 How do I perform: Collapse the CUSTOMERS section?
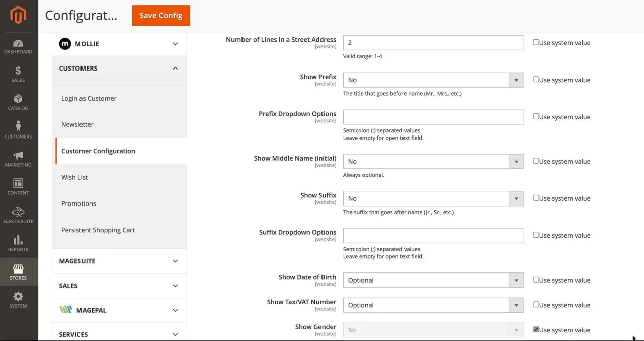[119, 68]
